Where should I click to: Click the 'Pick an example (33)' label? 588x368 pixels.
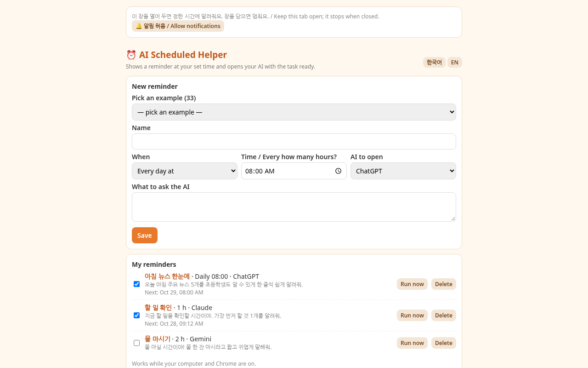164,98
